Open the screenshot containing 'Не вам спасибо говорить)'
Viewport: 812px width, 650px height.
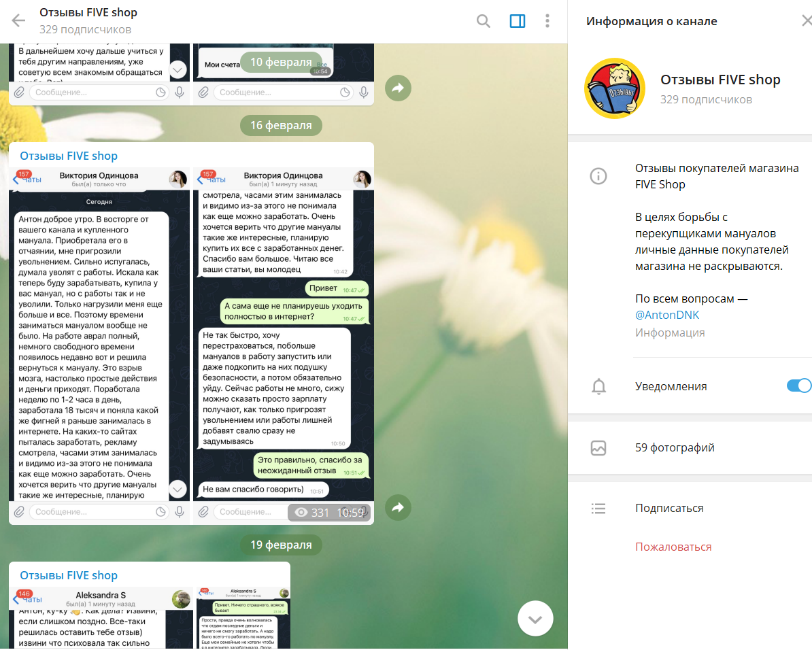284,346
